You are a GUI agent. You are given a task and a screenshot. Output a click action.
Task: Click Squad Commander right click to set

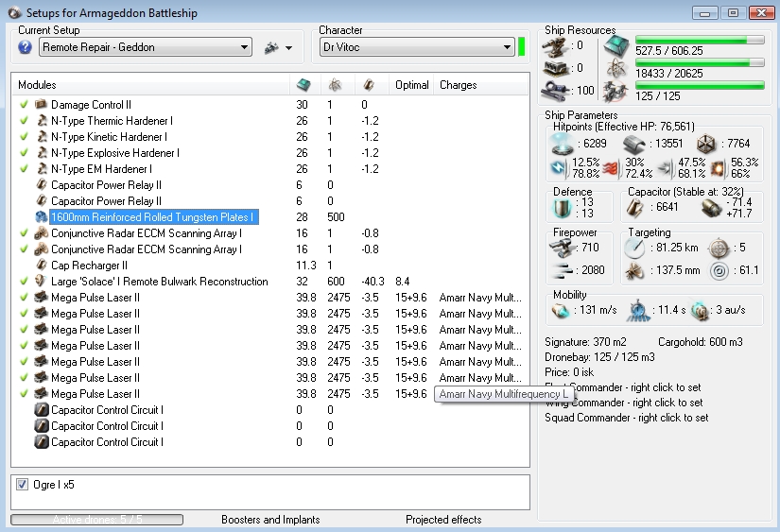coord(626,418)
